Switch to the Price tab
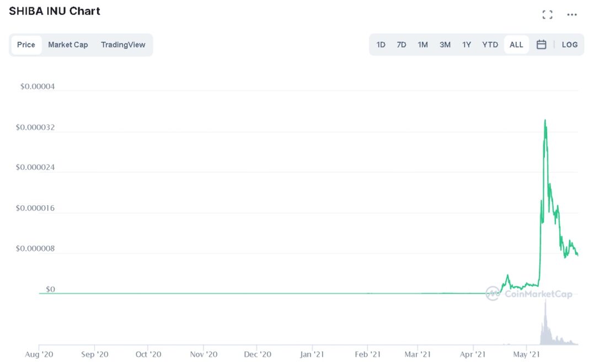 pos(26,45)
